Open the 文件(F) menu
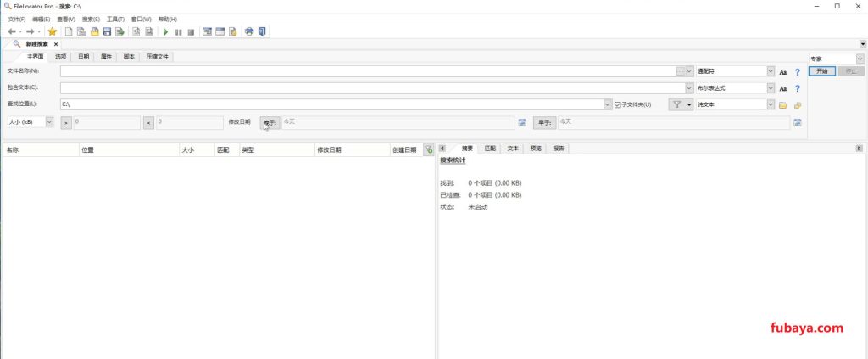868x359 pixels. pyautogui.click(x=17, y=20)
